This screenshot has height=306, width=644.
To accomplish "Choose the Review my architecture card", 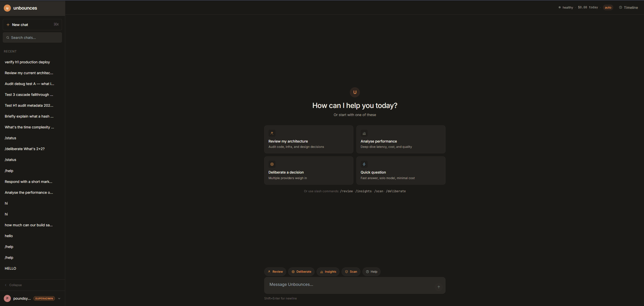I will click(309, 140).
